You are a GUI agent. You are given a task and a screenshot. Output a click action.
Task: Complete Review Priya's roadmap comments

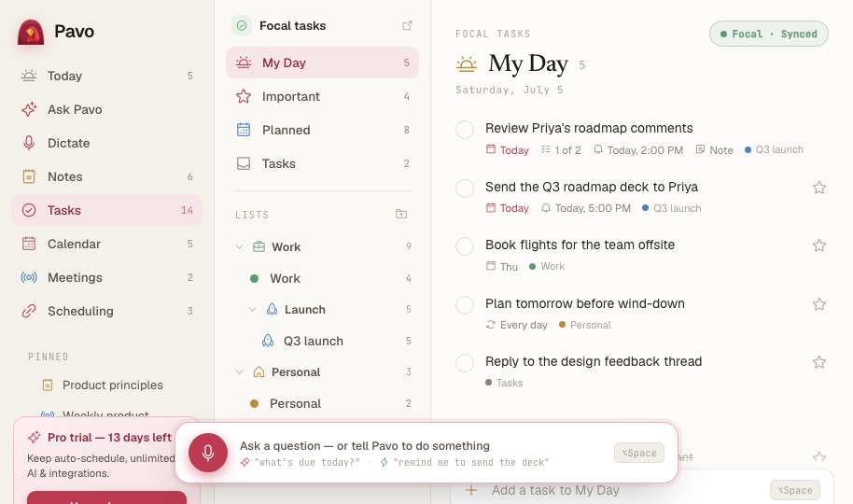(465, 130)
